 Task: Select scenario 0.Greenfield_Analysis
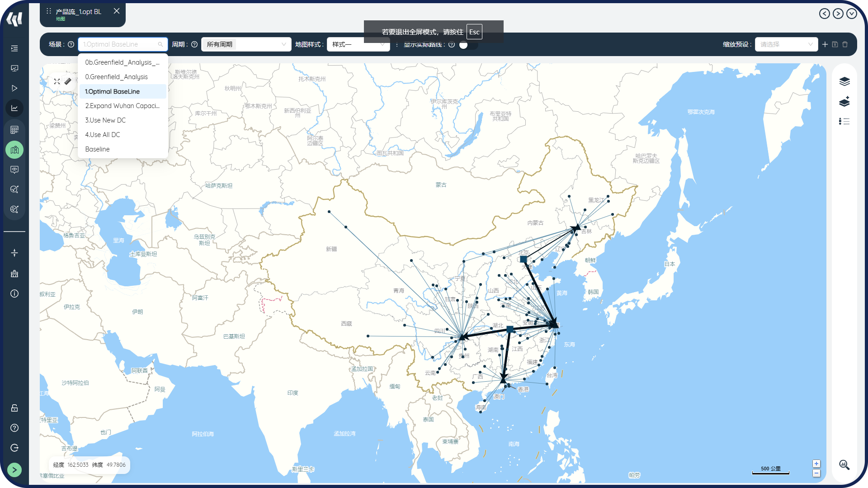(x=123, y=77)
